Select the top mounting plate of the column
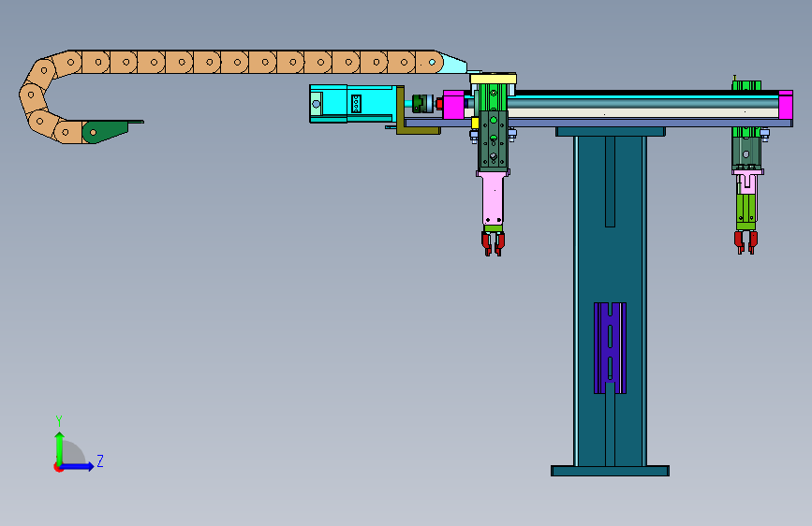Viewport: 812px width, 526px height. click(610, 131)
